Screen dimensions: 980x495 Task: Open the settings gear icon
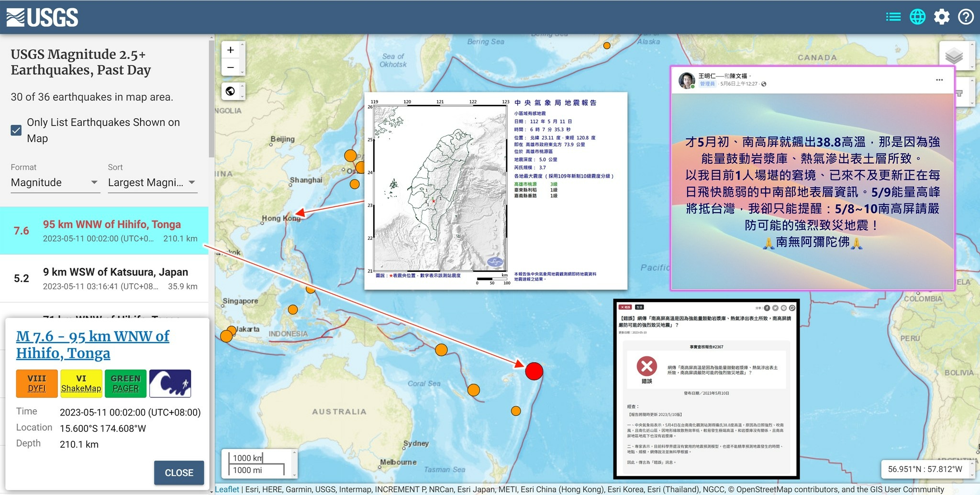pos(942,17)
